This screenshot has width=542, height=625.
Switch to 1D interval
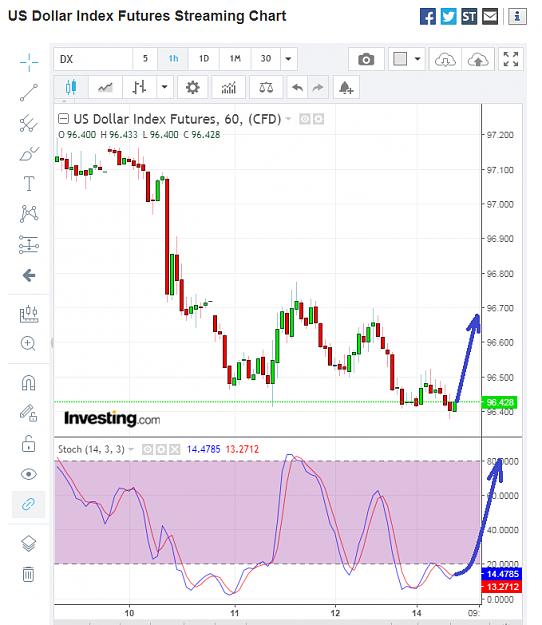tap(204, 59)
